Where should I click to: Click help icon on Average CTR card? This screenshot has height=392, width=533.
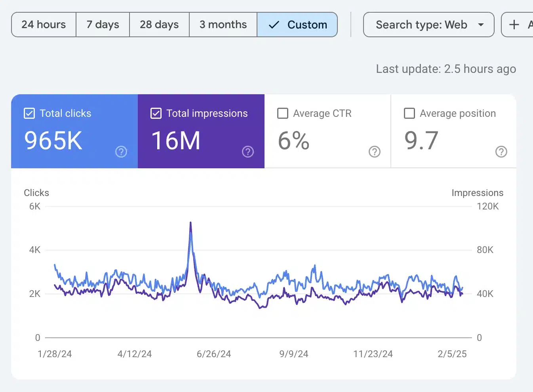click(375, 152)
